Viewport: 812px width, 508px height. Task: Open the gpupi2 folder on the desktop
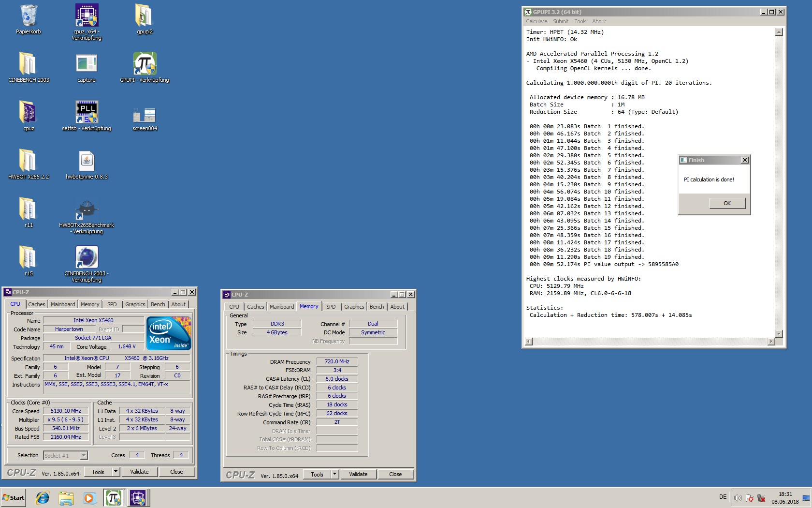145,19
